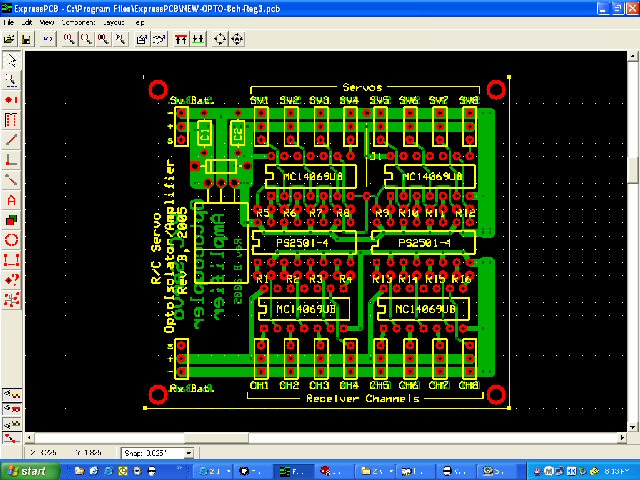The width and height of the screenshot is (640, 480).
Task: Click the C1 capacitor component
Action: pos(204,133)
